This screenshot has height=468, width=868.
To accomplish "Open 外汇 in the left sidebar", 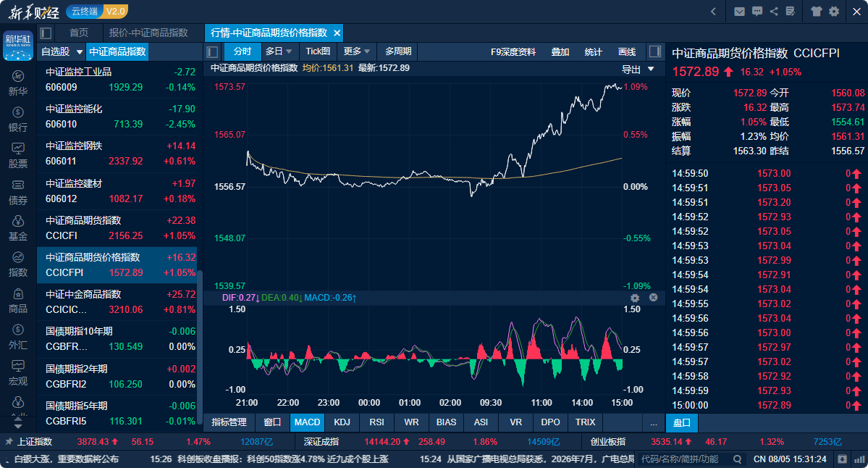I will pos(17,337).
